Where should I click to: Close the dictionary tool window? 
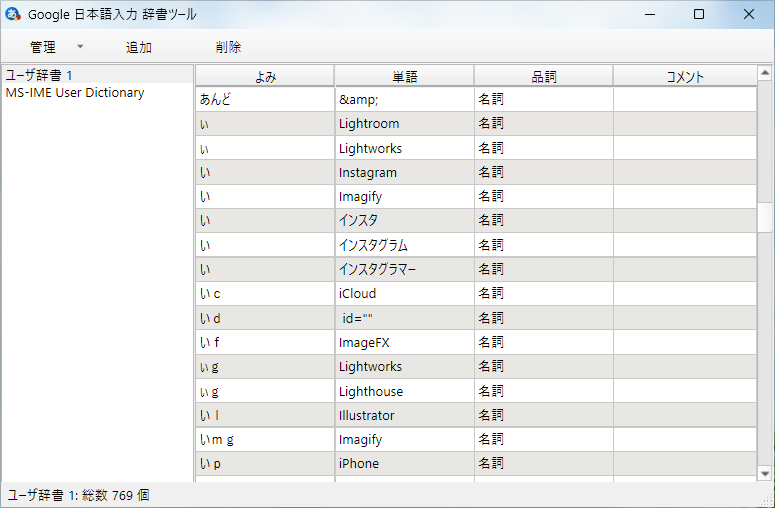tap(749, 14)
